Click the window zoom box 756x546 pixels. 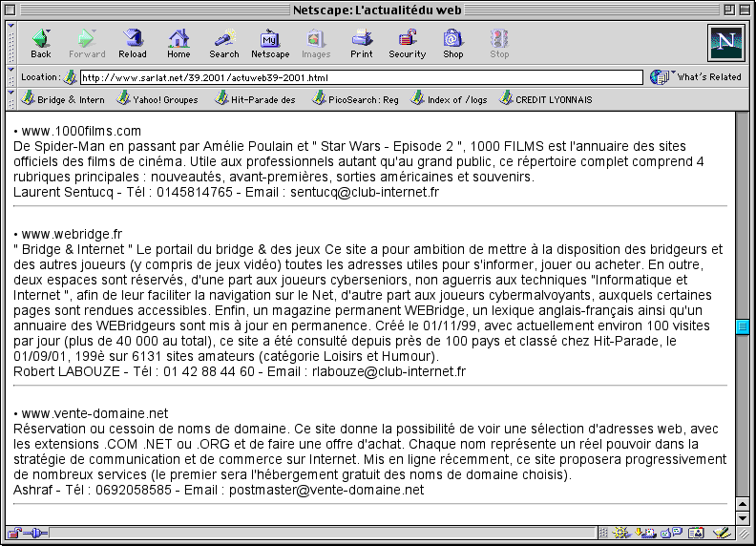(729, 10)
